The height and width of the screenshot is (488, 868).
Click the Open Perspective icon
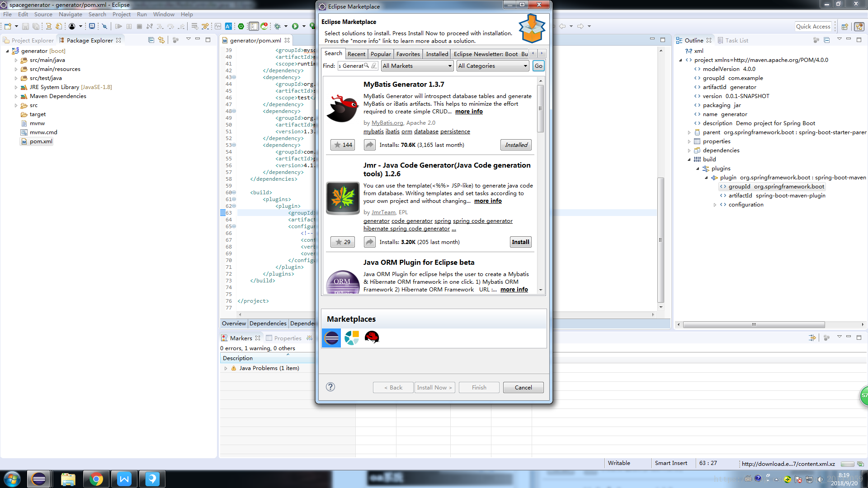coord(844,26)
